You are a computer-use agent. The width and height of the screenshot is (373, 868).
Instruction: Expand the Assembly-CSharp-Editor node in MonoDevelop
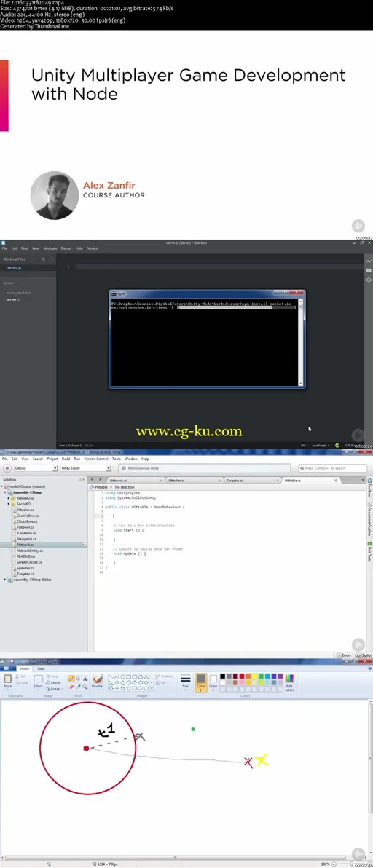point(5,580)
